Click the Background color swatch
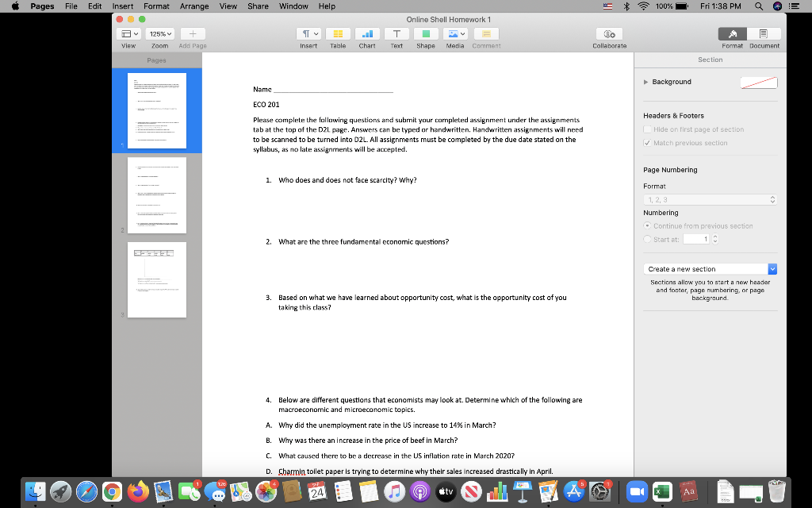Viewport: 812px width, 508px height. click(759, 81)
